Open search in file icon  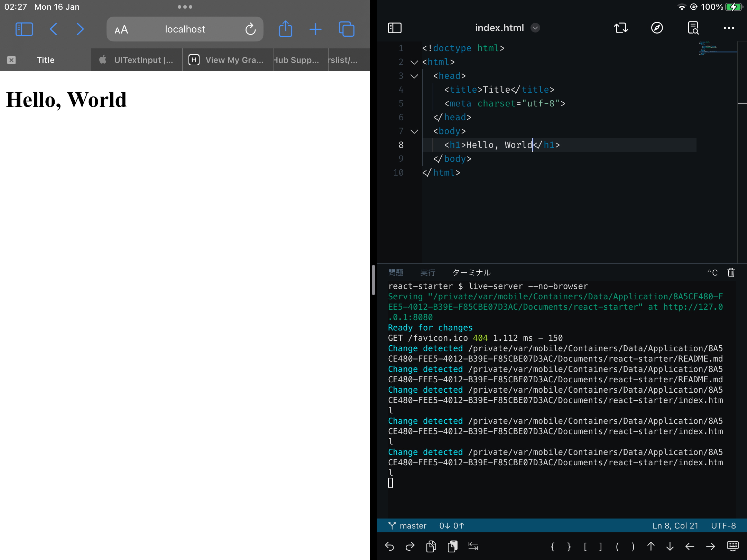[x=693, y=28]
